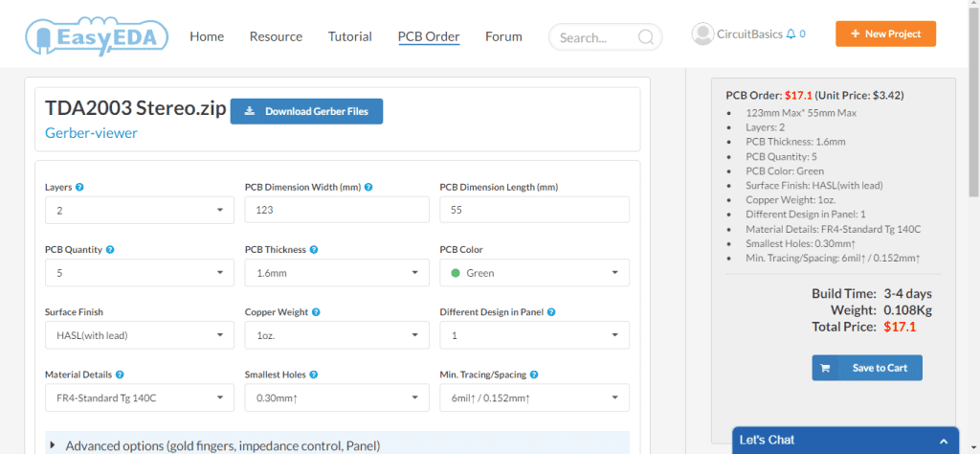Click the Download Gerber Files button

(x=306, y=111)
